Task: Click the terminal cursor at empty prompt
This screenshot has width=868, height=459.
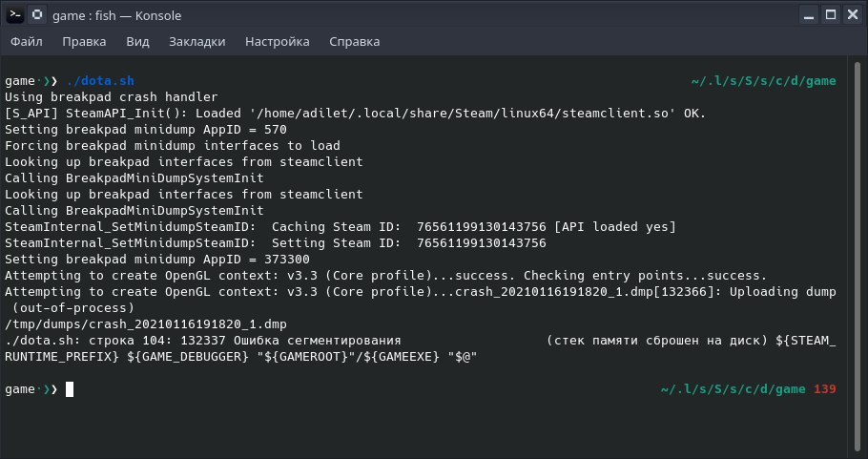Action: click(x=70, y=389)
